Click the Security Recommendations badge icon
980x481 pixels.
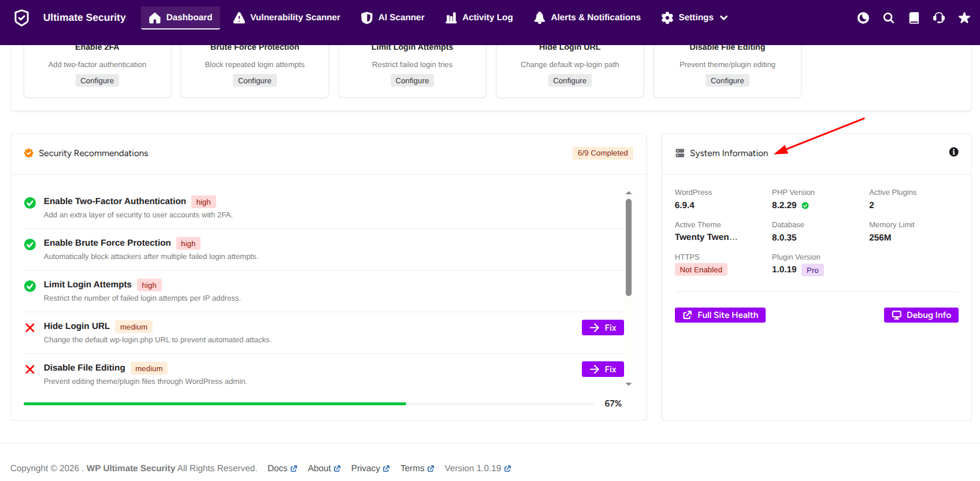point(28,153)
